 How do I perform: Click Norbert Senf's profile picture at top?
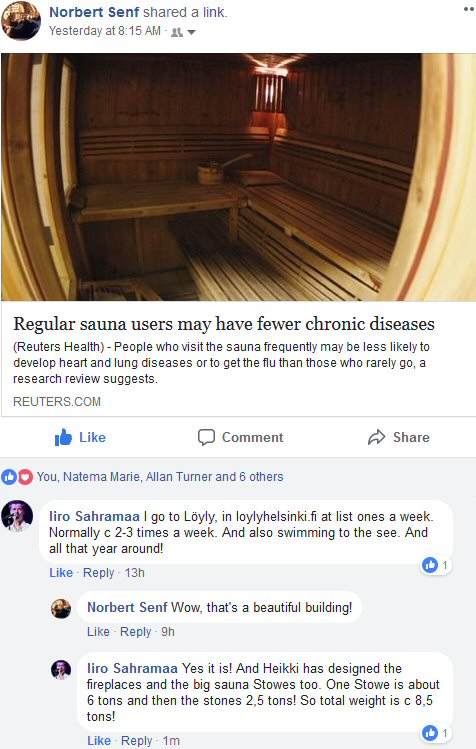point(21,21)
